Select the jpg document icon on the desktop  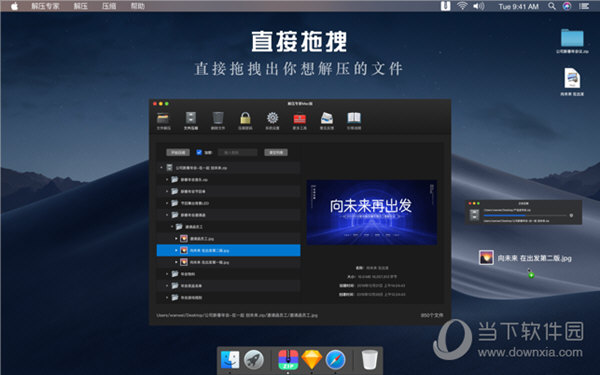[572, 78]
